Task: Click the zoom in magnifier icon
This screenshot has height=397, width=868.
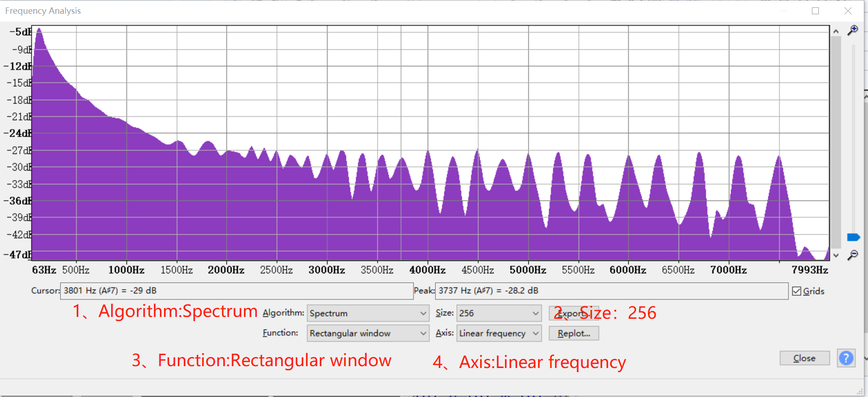Action: tap(853, 30)
